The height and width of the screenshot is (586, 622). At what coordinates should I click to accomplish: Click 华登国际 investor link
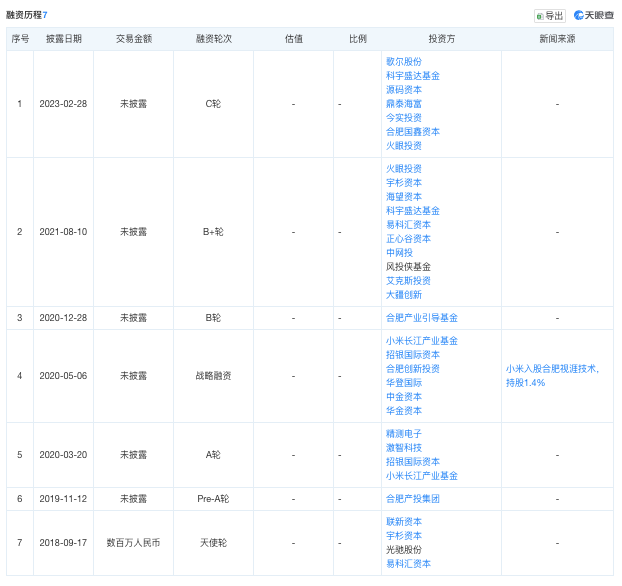(403, 383)
